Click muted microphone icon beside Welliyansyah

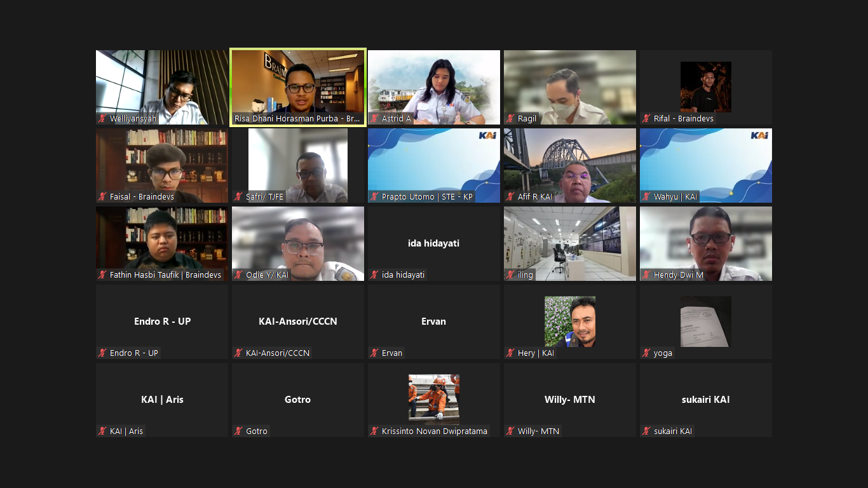[x=102, y=119]
